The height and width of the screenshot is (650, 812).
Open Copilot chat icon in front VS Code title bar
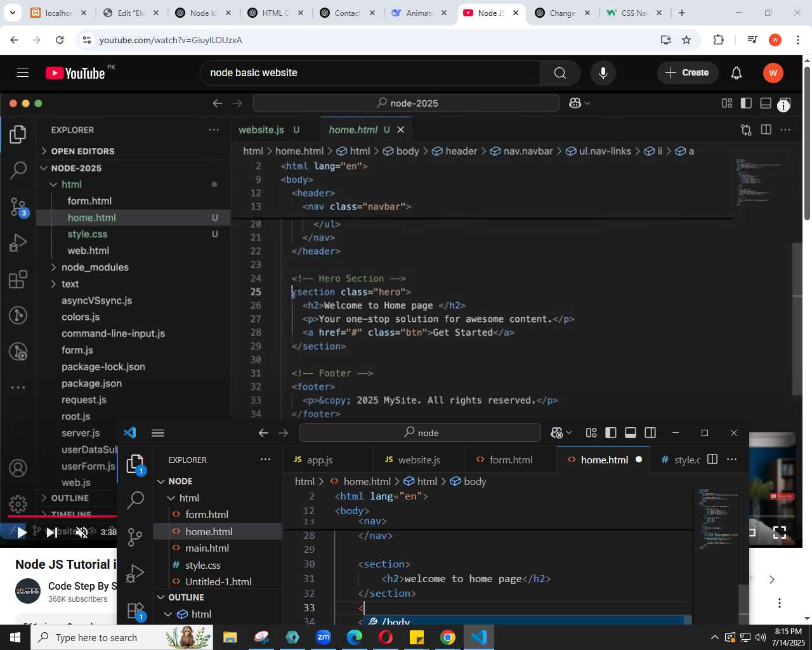click(556, 433)
